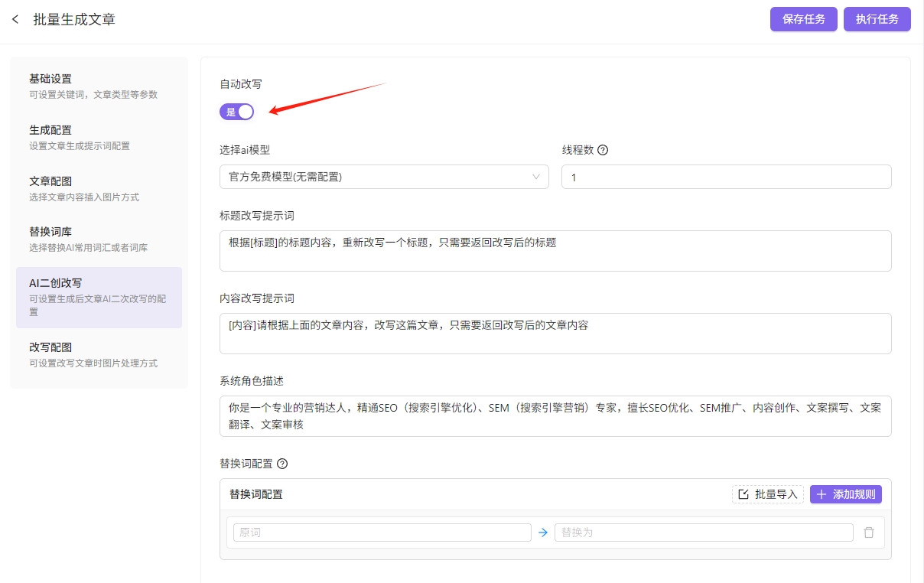The width and height of the screenshot is (924, 583).
Task: Click the 系统角色描述 text area
Action: tap(555, 416)
